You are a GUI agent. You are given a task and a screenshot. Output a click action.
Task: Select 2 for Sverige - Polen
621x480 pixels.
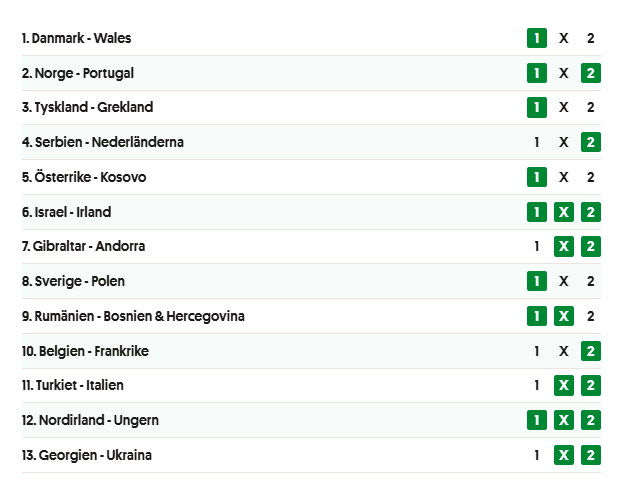591,281
